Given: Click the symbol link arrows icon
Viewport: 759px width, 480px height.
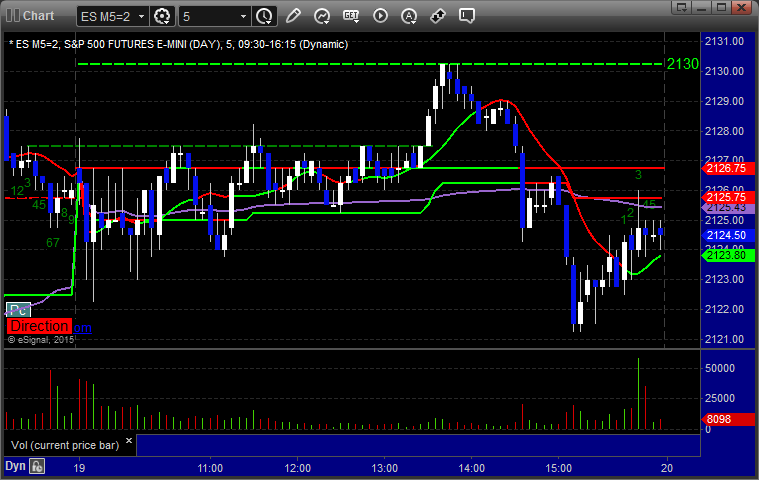Looking at the screenshot, I should coord(438,16).
